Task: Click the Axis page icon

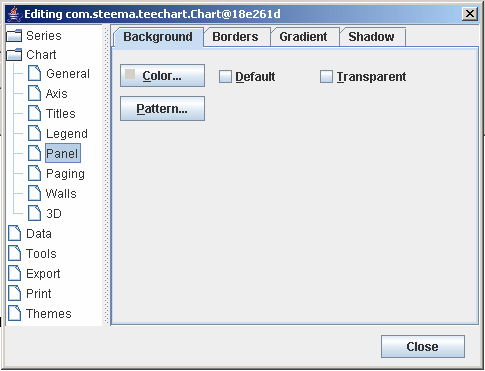Action: (x=35, y=93)
